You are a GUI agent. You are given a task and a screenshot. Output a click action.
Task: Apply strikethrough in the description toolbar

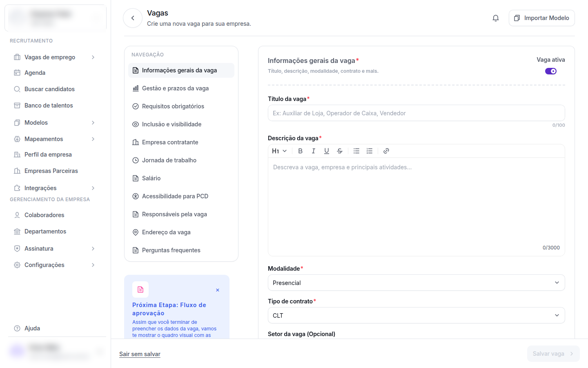[339, 151]
